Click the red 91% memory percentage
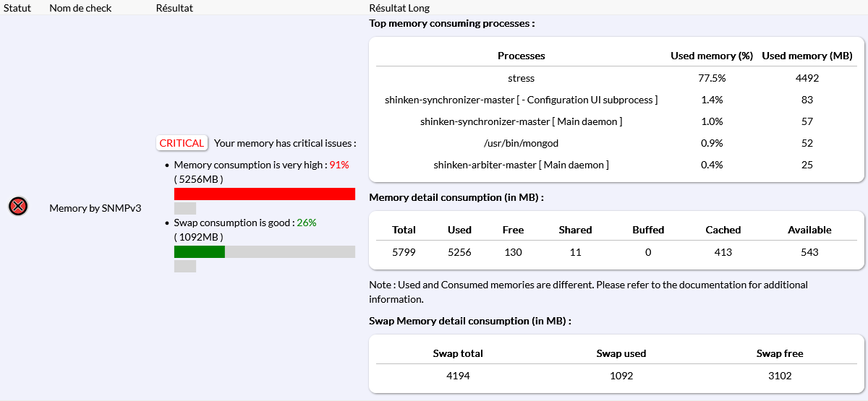This screenshot has width=868, height=401. [x=339, y=165]
